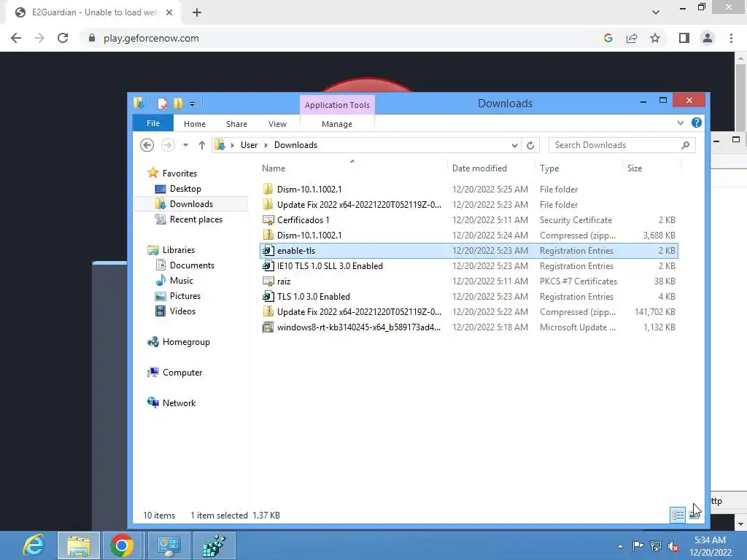
Task: Select IE10 TLS 1.0 SLL 3.0 Enabled
Action: [469, 265]
